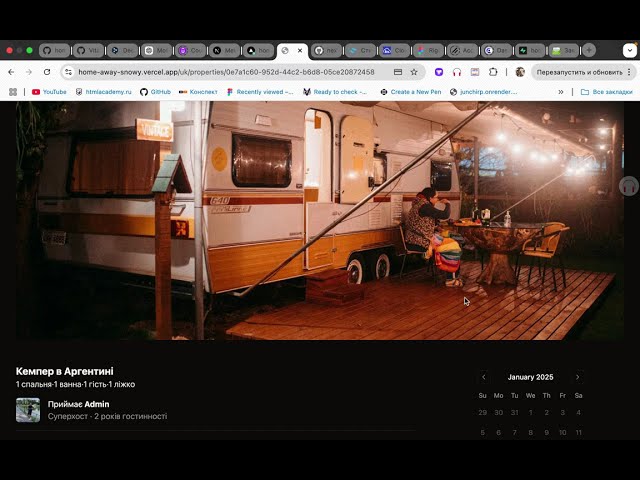This screenshot has width=640, height=480.
Task: Switch to the 'Acc' tab
Action: pyautogui.click(x=462, y=51)
